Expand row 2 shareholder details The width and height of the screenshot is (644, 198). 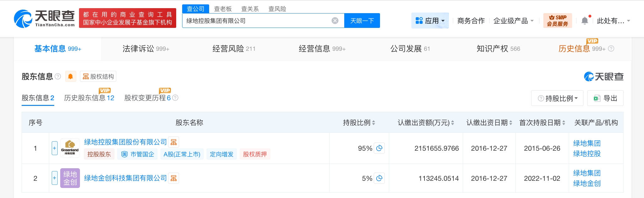(x=55, y=178)
